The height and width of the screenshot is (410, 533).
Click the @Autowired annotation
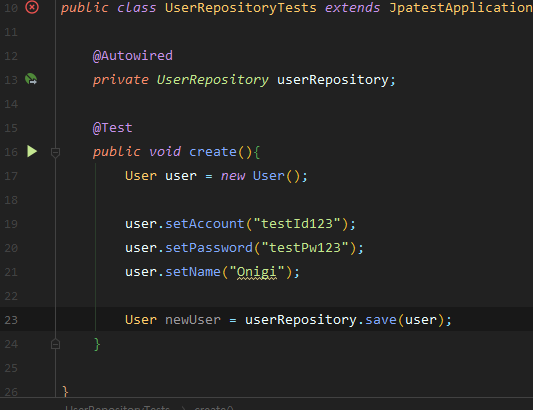click(x=133, y=56)
